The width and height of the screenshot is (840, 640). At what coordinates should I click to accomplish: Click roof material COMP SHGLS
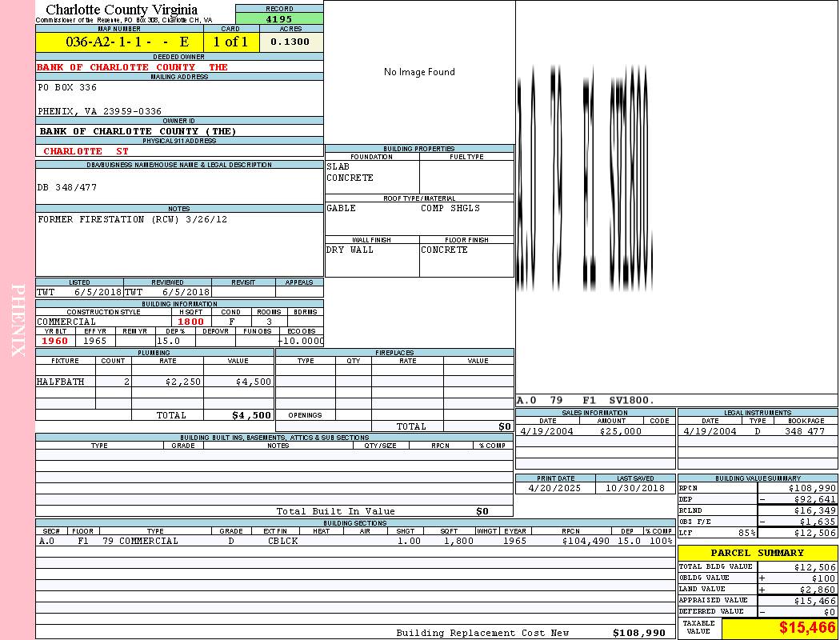tap(450, 208)
